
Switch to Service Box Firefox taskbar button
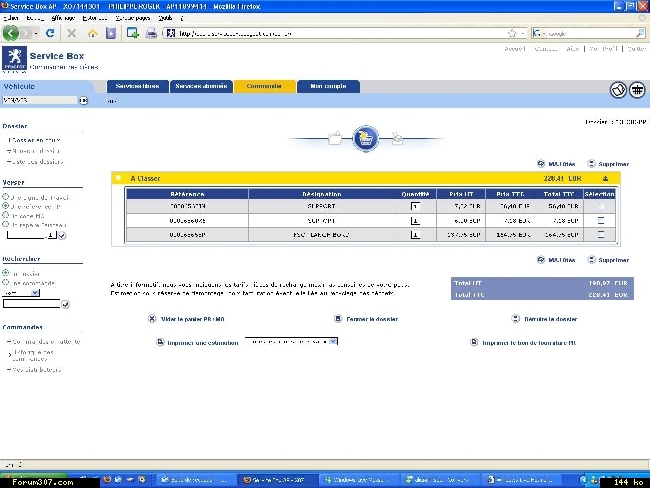click(x=278, y=480)
